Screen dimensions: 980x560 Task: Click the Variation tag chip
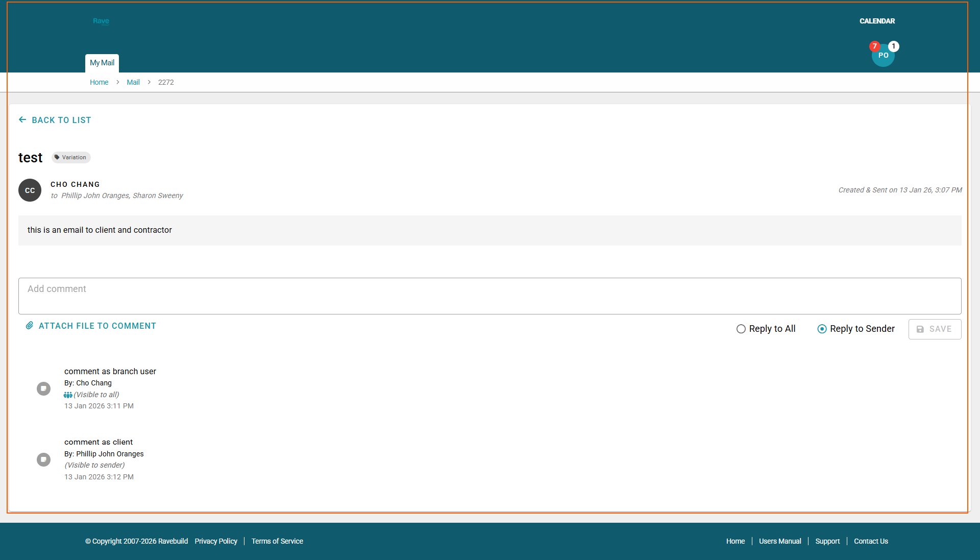pyautogui.click(x=71, y=157)
